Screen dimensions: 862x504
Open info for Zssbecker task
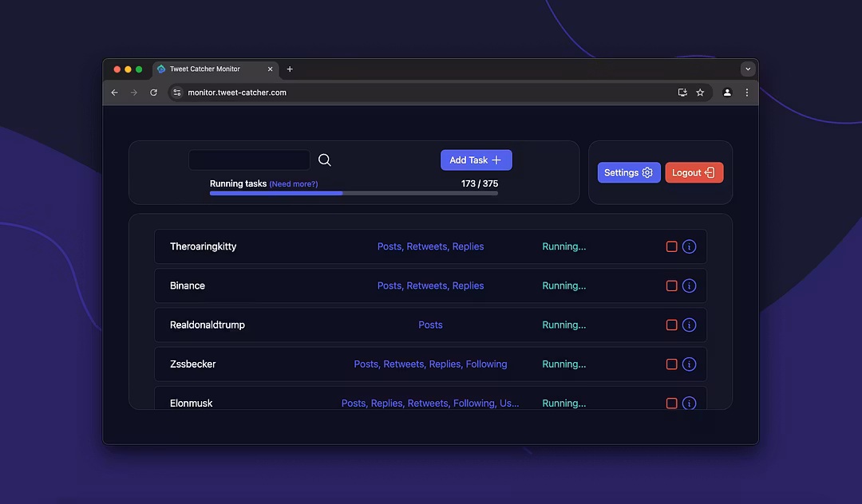(x=689, y=364)
